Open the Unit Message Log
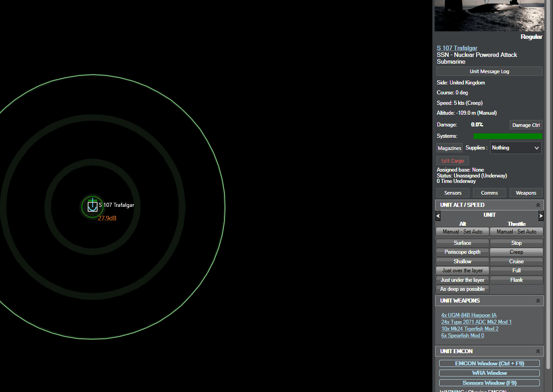Screen dimensions: 553x392 click(489, 71)
